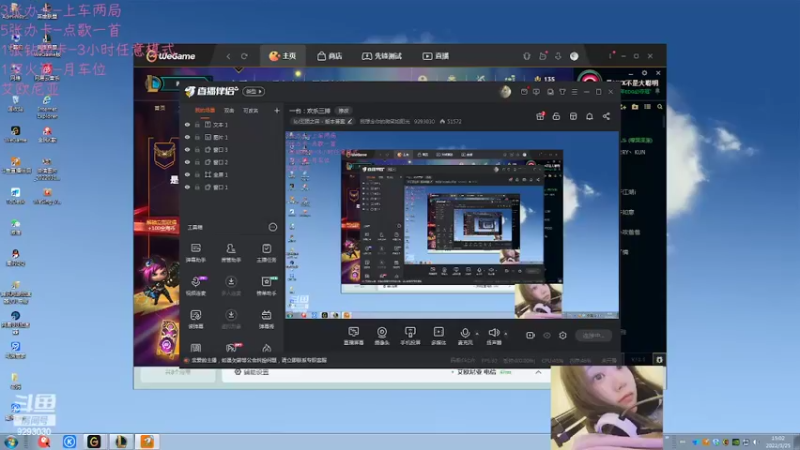800x450 pixels.
Task: Hide the 文本 1 layer
Action: pyautogui.click(x=187, y=124)
